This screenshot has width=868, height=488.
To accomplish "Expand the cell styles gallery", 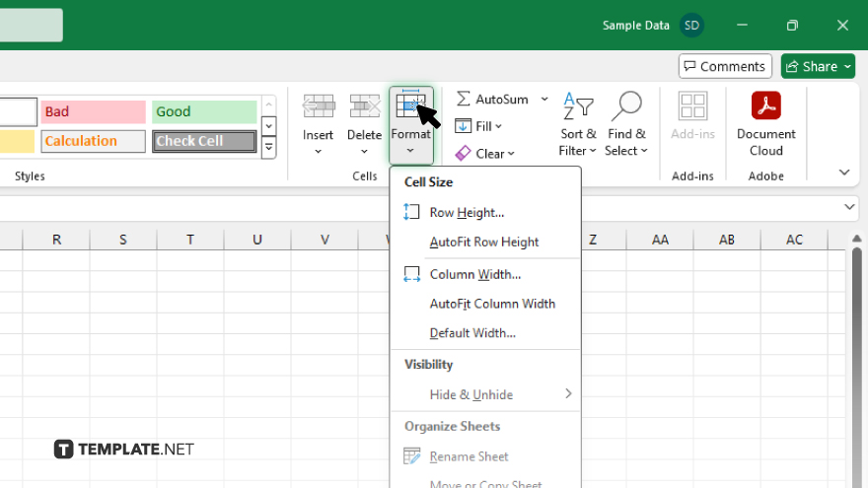I will pos(268,148).
